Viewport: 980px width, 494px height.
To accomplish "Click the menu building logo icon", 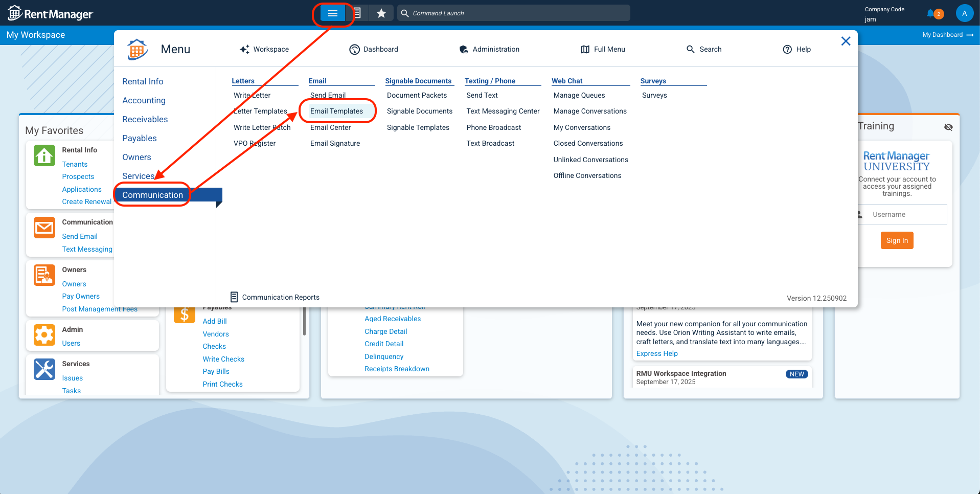I will point(137,50).
